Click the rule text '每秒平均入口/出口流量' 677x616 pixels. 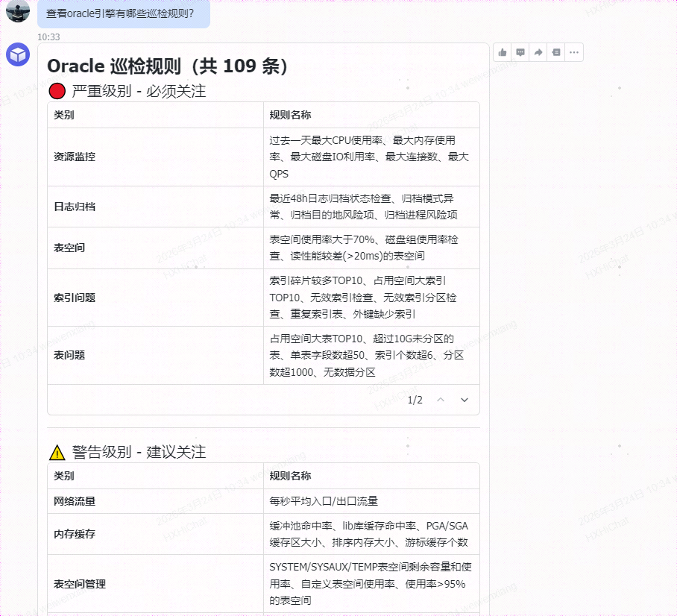pyautogui.click(x=324, y=501)
